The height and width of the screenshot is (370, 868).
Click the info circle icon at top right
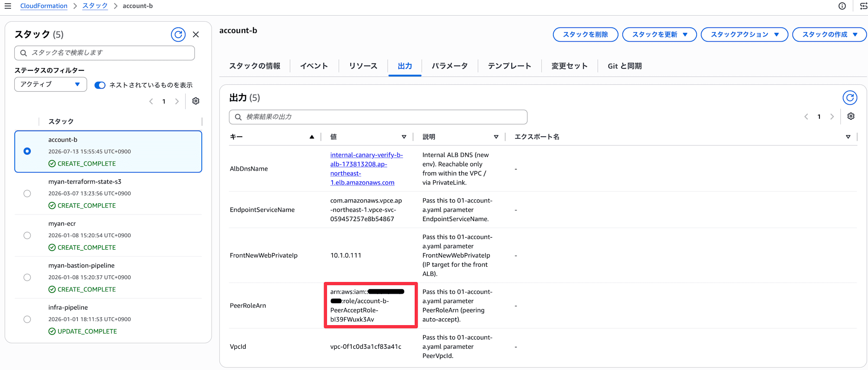(842, 6)
